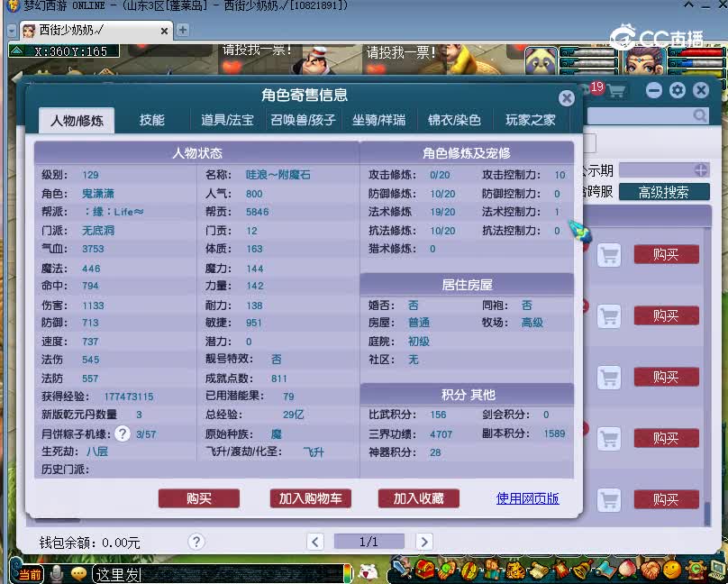Click the golden bell icon in bottom toolbar
728x584 pixels.
pyautogui.click(x=583, y=570)
